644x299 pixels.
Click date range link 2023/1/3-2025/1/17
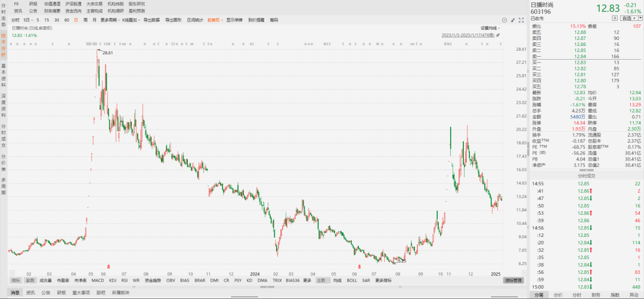pos(468,35)
